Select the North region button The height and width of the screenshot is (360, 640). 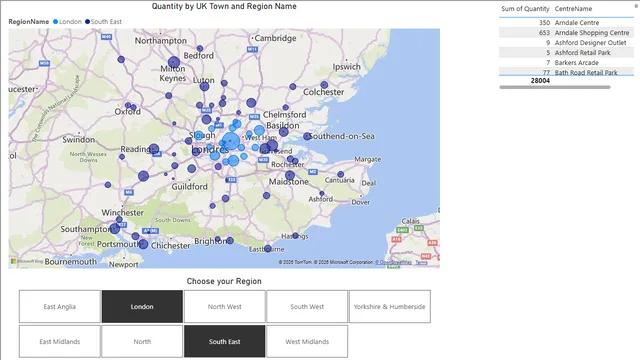[x=142, y=342]
